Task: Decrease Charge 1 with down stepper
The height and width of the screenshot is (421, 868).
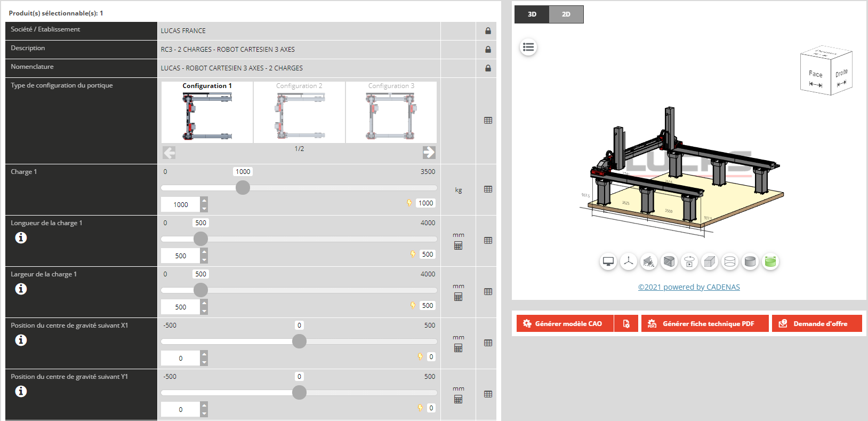Action: click(204, 209)
